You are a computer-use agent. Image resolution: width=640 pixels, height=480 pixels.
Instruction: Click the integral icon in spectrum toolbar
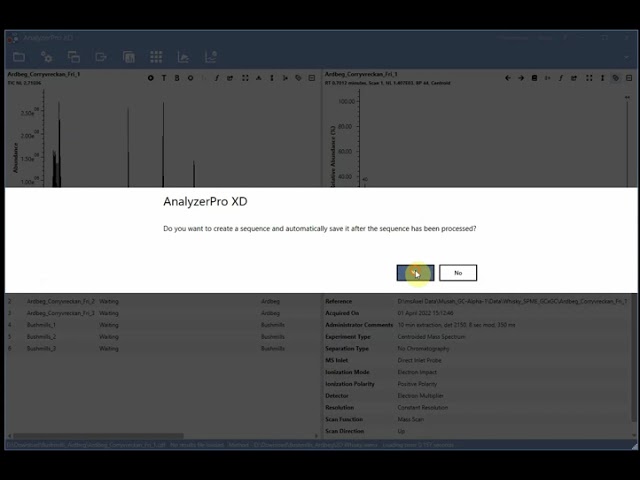pos(561,78)
